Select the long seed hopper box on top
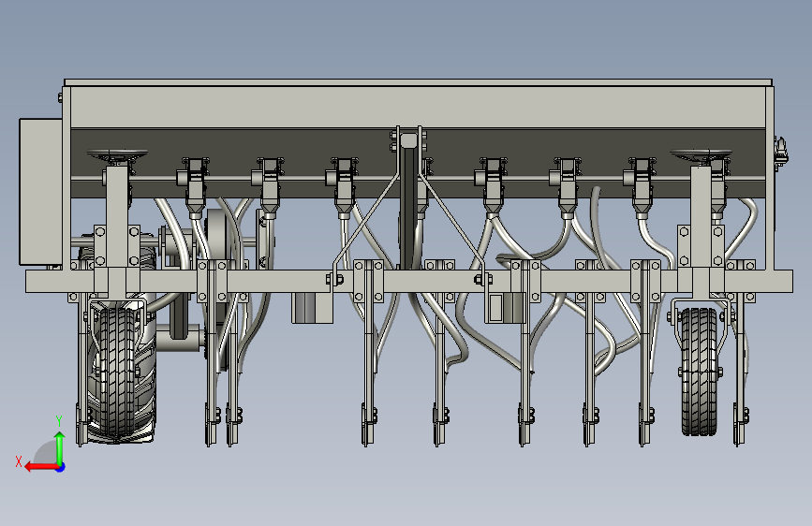The height and width of the screenshot is (526, 812). click(418, 108)
